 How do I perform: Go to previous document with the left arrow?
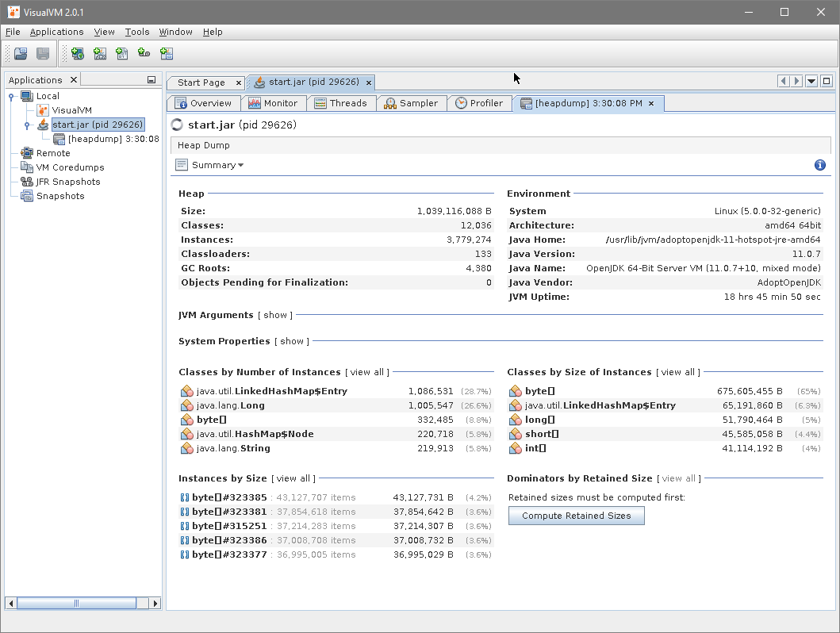(783, 81)
